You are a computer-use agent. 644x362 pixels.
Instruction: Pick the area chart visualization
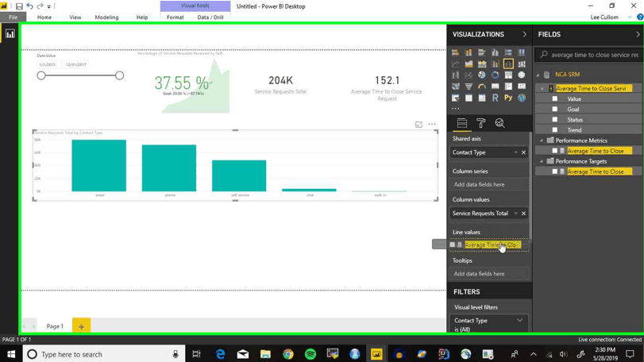pyautogui.click(x=469, y=64)
